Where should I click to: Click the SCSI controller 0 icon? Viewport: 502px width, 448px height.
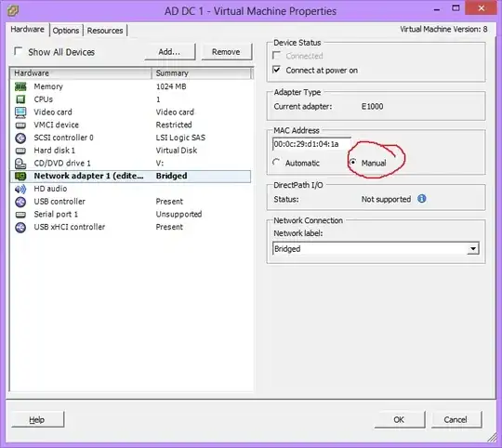20,138
